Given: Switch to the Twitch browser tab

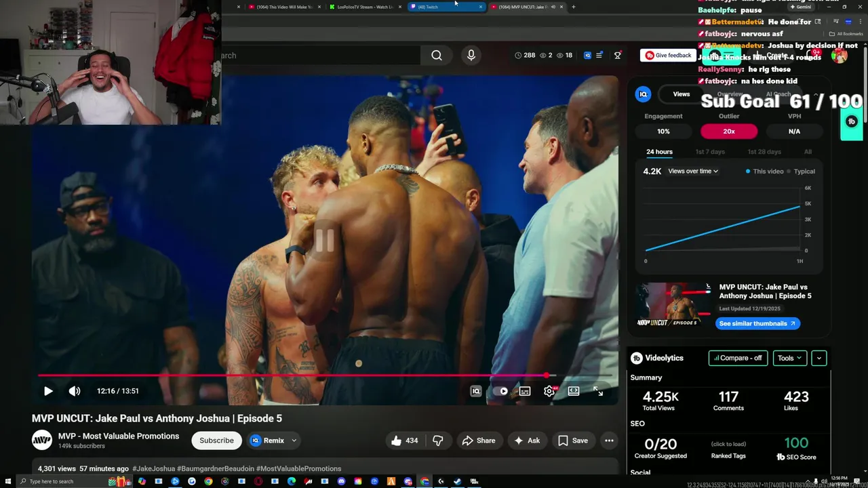Looking at the screenshot, I should coord(446,7).
